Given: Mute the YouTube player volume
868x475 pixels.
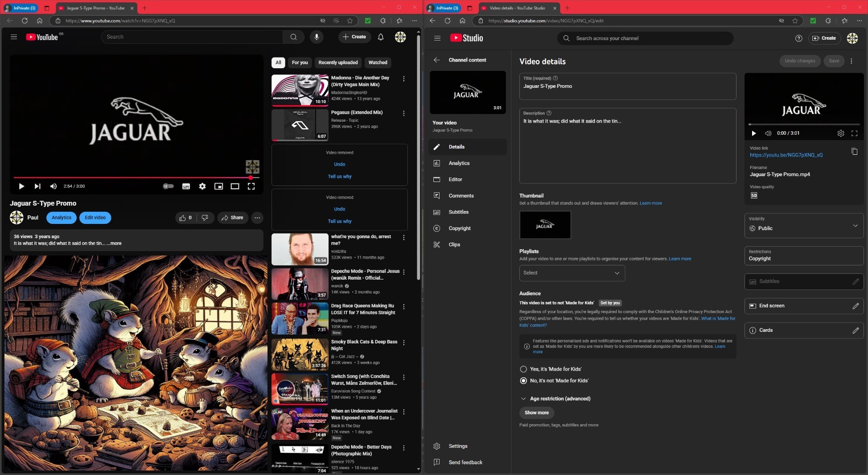Looking at the screenshot, I should (x=53, y=186).
